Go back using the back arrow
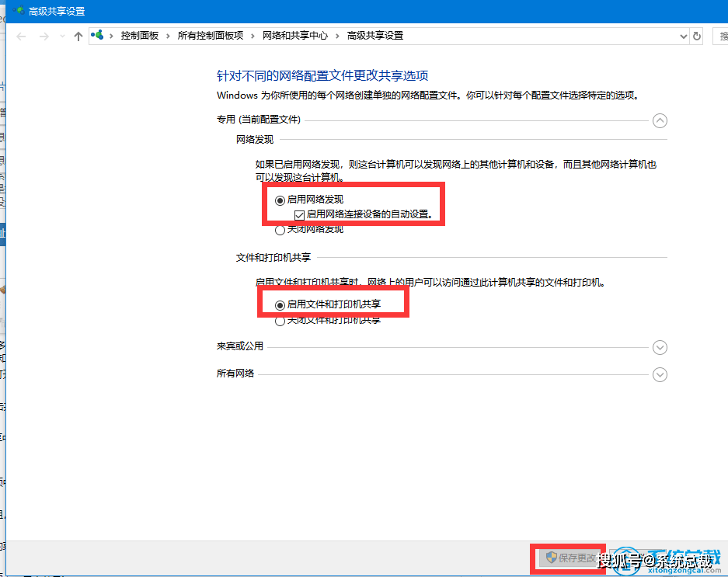 [21, 36]
